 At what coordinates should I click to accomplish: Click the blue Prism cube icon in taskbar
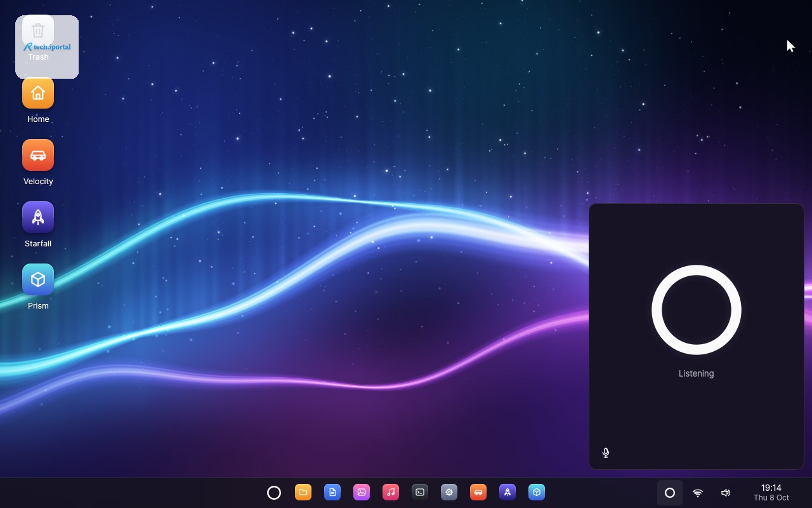coord(537,493)
